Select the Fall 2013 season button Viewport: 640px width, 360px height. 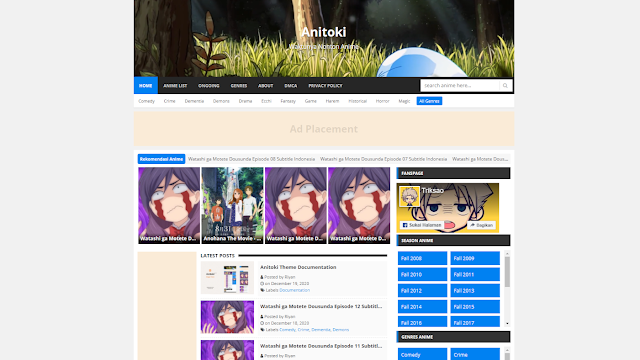tap(475, 291)
